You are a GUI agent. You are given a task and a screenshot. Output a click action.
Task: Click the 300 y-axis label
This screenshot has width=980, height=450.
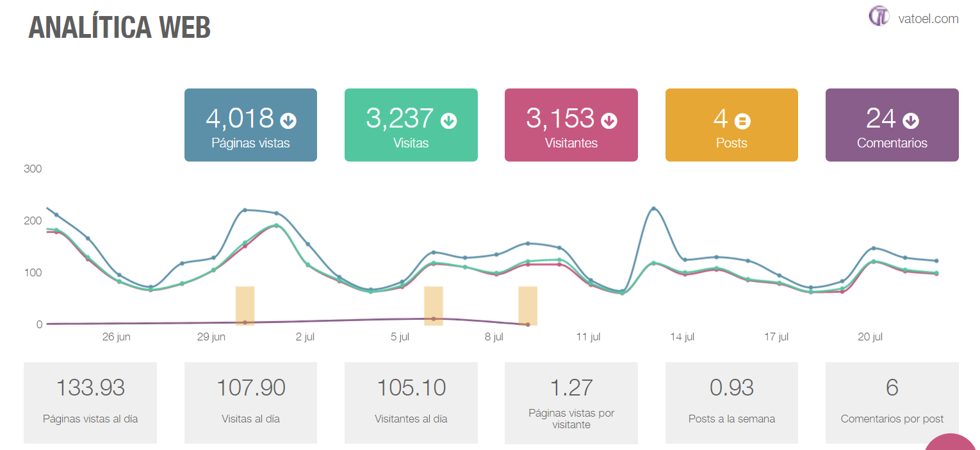(33, 169)
